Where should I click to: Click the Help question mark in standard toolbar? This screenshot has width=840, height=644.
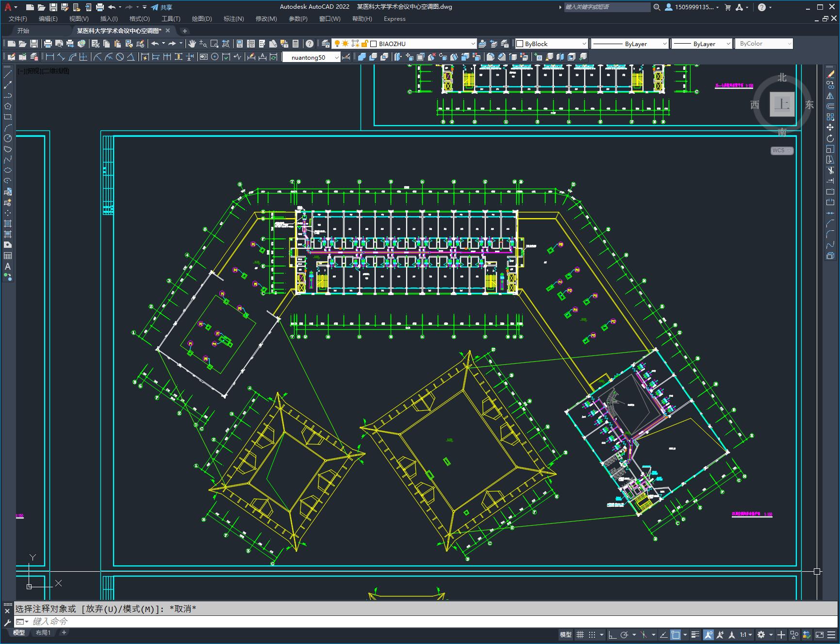[x=310, y=44]
